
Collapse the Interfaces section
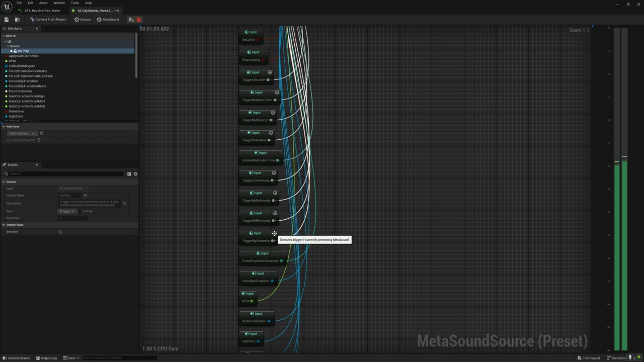pyautogui.click(x=4, y=127)
